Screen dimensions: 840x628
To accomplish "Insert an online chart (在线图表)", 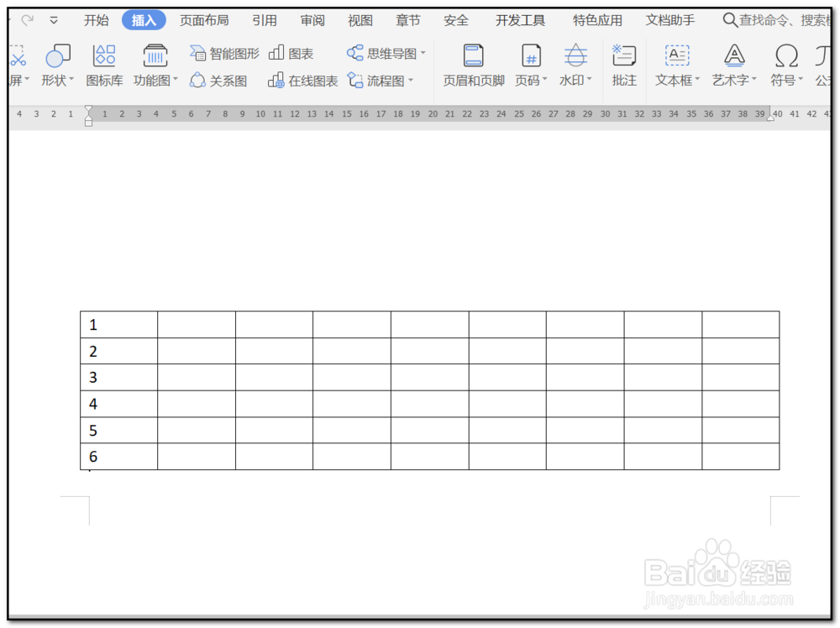I will pos(302,81).
